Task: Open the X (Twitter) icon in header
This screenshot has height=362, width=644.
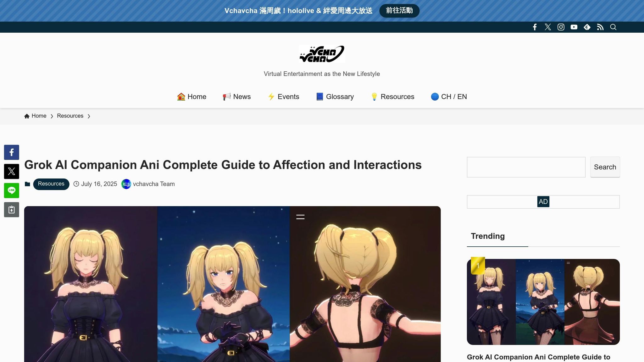Action: [x=548, y=27]
